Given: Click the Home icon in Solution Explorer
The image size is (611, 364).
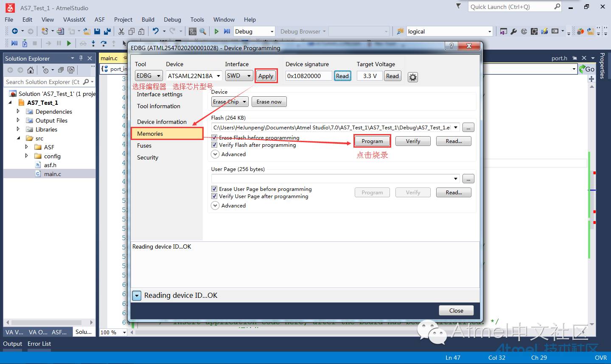Looking at the screenshot, I should tap(31, 70).
